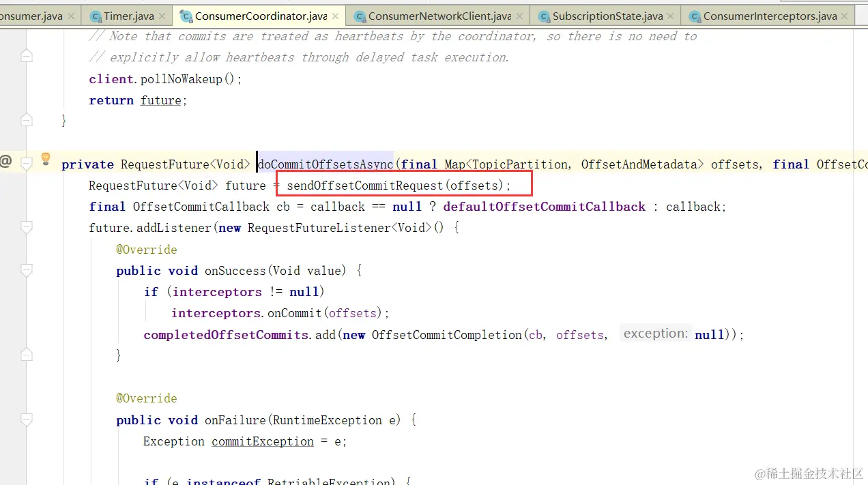Click the fold marker ending the comment block
Viewport: 868px width, 485px height.
pyautogui.click(x=27, y=57)
